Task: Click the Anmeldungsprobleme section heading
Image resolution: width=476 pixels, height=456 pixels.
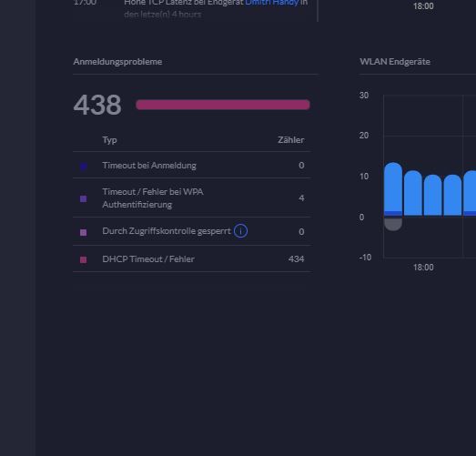Action: tap(117, 62)
